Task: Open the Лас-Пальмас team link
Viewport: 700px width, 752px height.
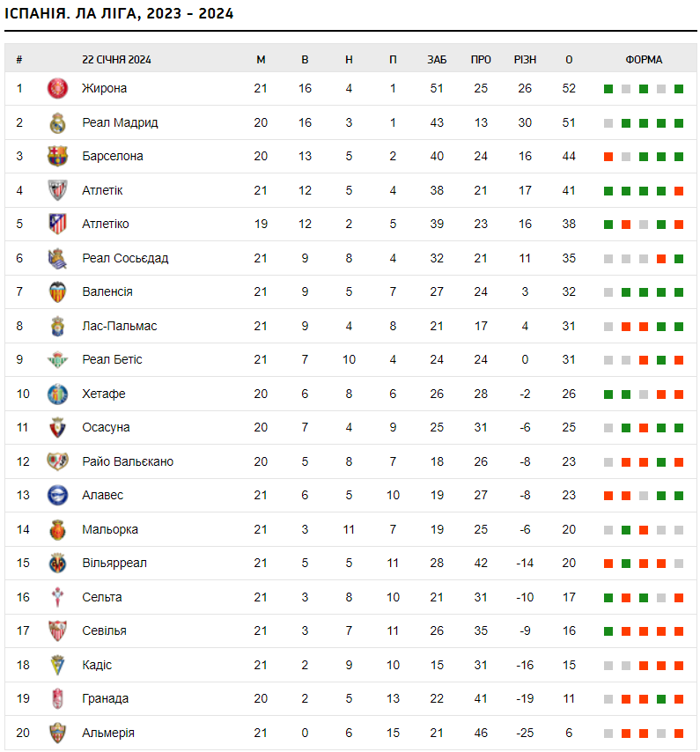Action: point(120,326)
